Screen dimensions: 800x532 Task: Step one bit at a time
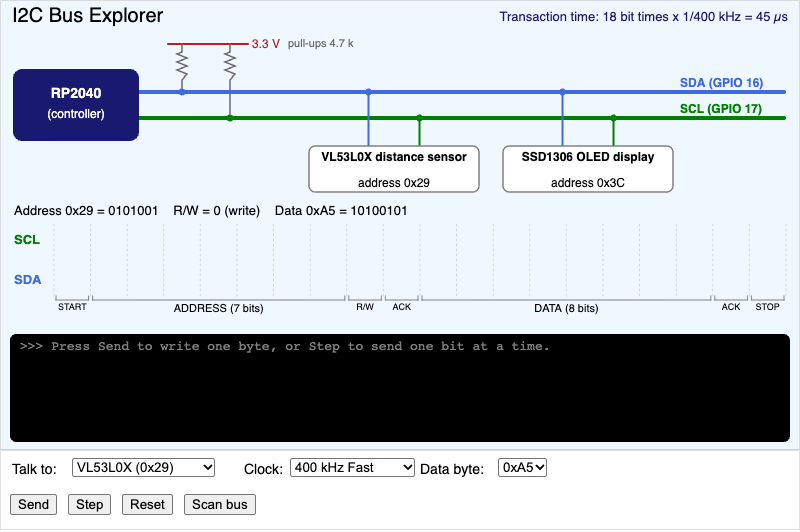coord(89,504)
